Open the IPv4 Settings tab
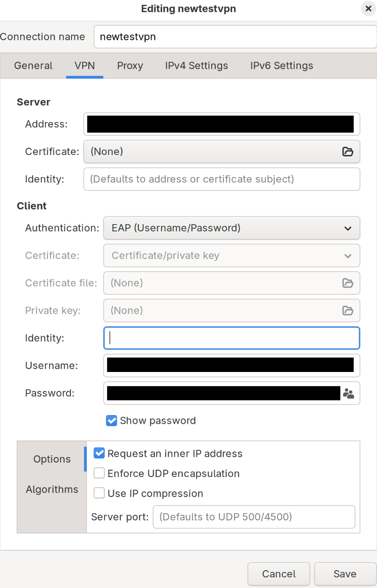 (x=197, y=66)
